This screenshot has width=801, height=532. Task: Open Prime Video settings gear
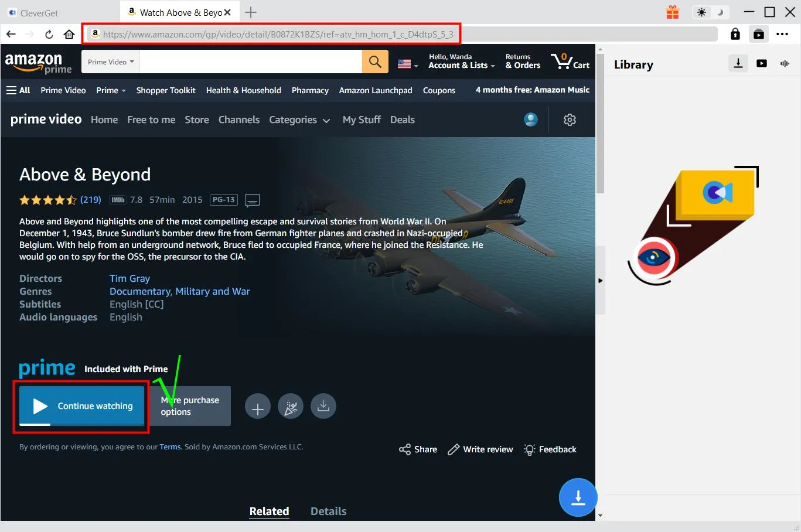point(570,120)
